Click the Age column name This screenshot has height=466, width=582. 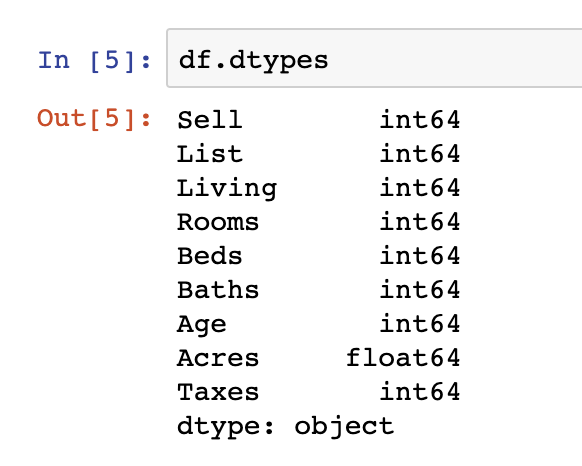[202, 325]
